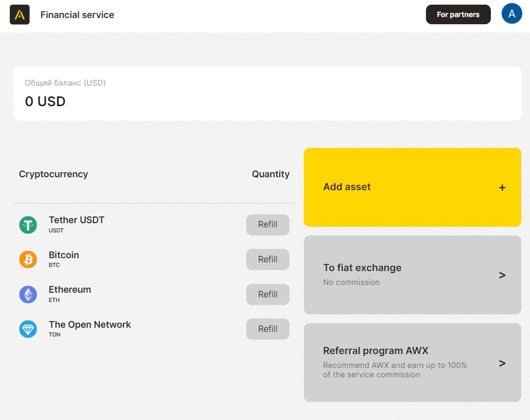The height and width of the screenshot is (420, 530).
Task: Click the Bitcoin currency icon
Action: [x=28, y=259]
